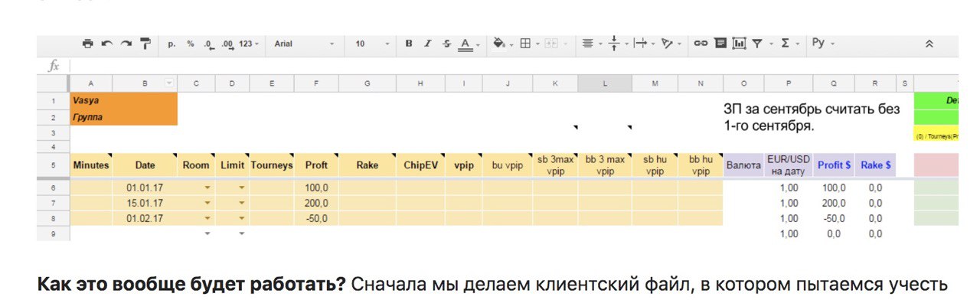Click the 'EUR/USD на дату' header cell
This screenshot has height=300, width=980.
point(789,165)
